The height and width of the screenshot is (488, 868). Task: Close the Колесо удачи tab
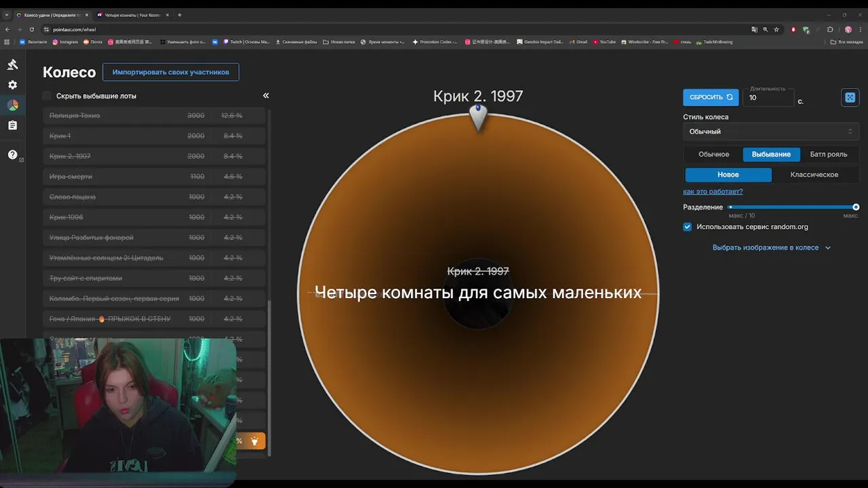(x=86, y=15)
